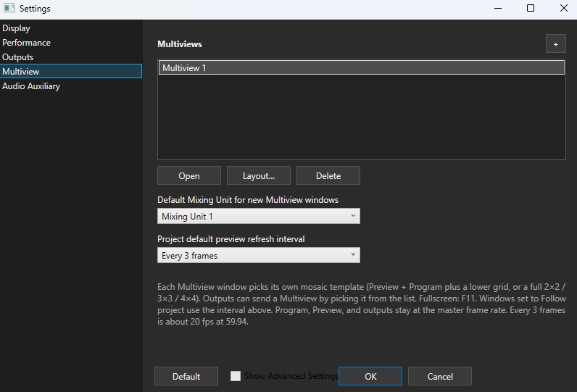Cancel the Settings dialog
This screenshot has width=577, height=392.
440,376
